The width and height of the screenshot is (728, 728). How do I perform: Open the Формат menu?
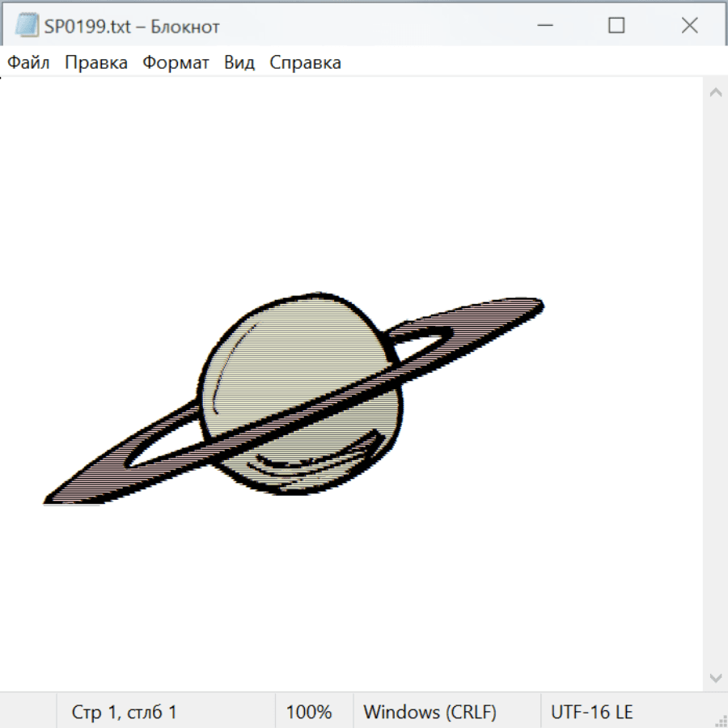point(176,63)
